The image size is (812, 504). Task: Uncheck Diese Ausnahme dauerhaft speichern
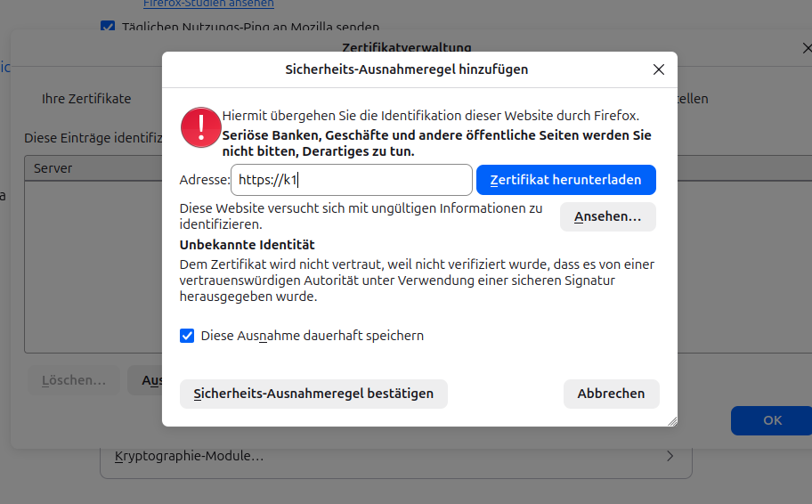point(187,336)
